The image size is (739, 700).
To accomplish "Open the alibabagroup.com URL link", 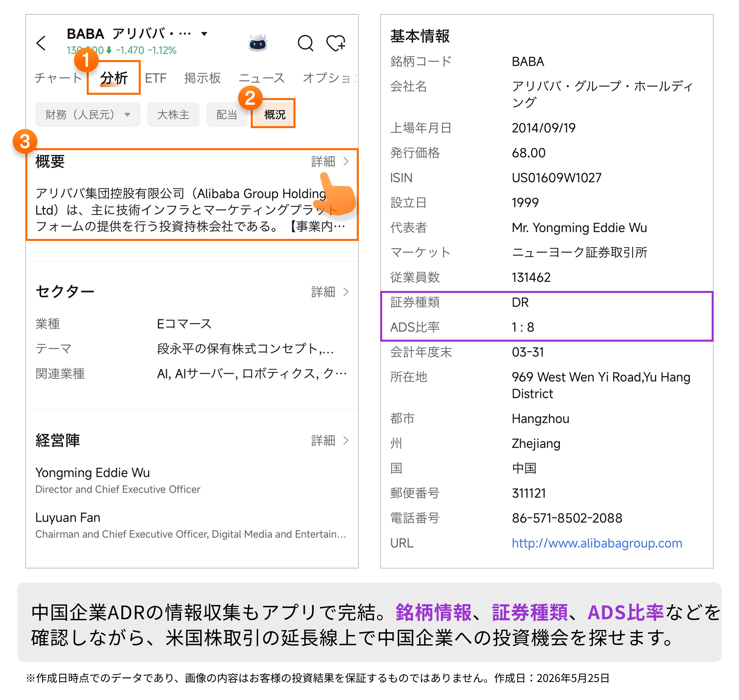I will tap(597, 543).
